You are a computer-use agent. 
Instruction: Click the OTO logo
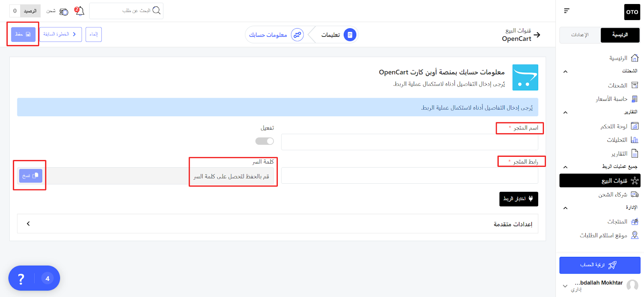(632, 12)
